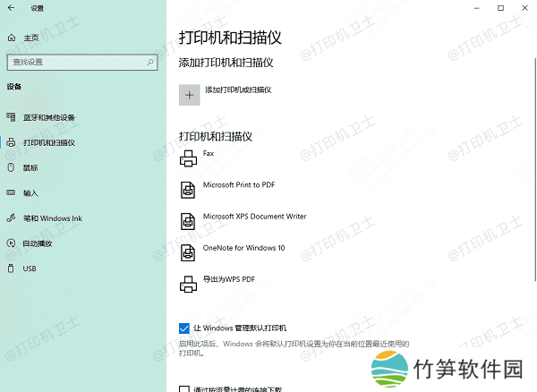Click the pen icon for 笔和 Windows Ink
Viewport: 537px width, 392px height.
click(x=11, y=217)
